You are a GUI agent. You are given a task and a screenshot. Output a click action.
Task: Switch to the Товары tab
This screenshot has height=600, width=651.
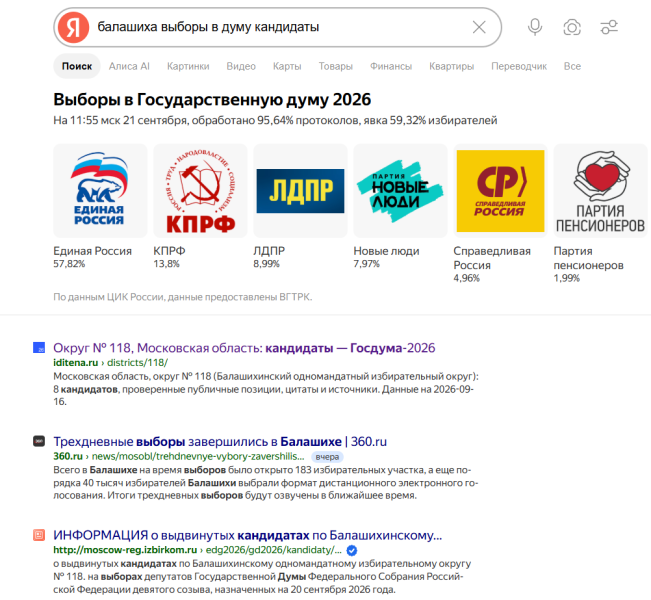pyautogui.click(x=335, y=66)
